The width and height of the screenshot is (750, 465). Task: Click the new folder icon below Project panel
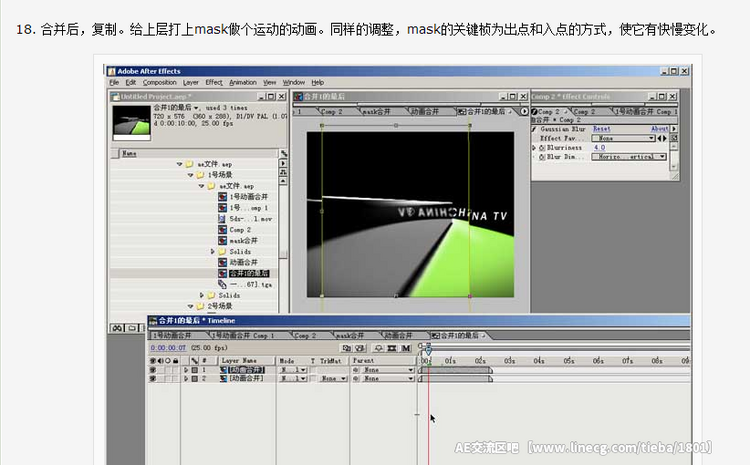click(133, 328)
